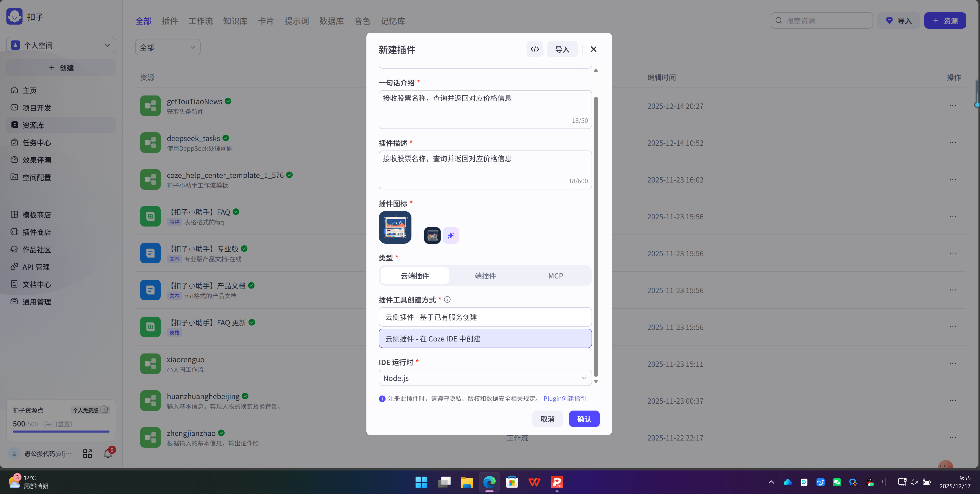This screenshot has width=980, height=494.
Task: Click the grid apps icon near user name
Action: point(88,454)
